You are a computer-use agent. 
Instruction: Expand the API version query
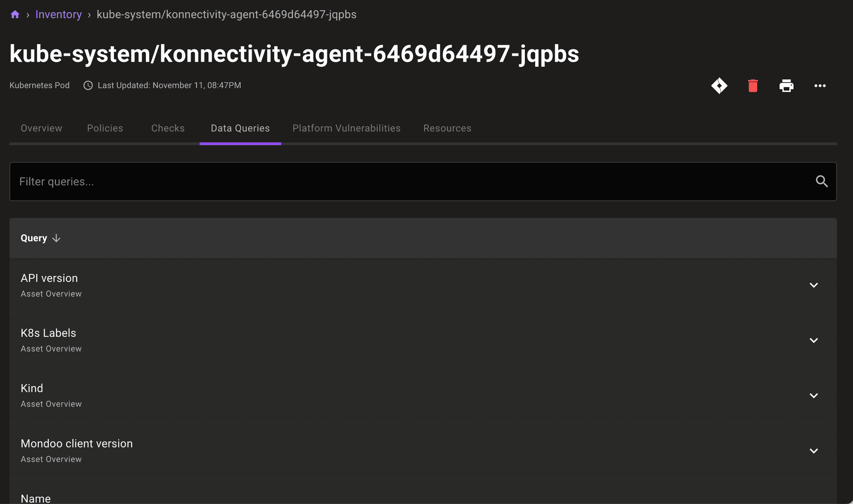pyautogui.click(x=813, y=285)
